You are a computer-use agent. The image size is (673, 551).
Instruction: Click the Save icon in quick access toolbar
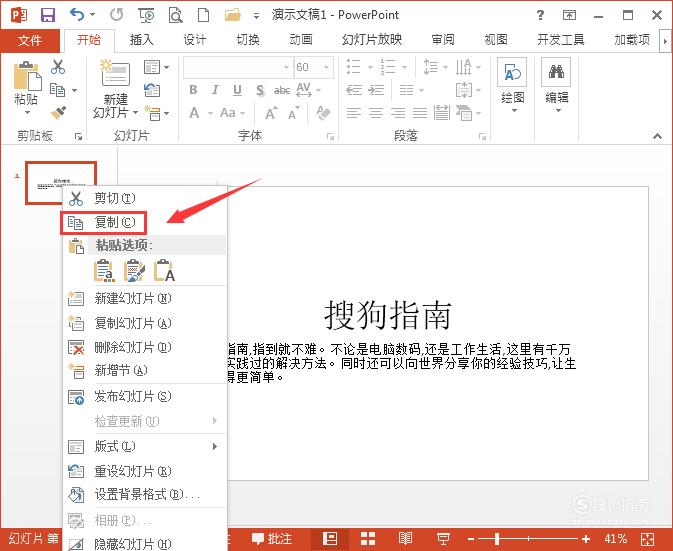pos(48,15)
